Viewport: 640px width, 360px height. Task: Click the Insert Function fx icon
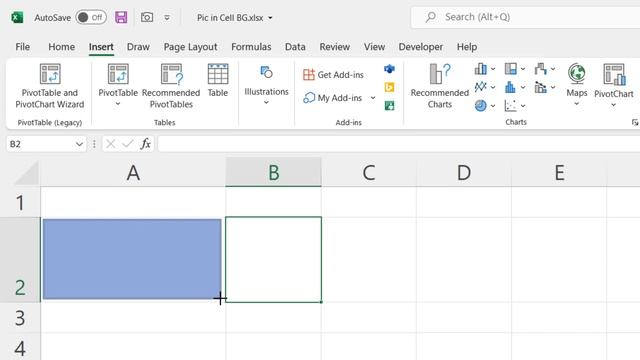click(145, 144)
